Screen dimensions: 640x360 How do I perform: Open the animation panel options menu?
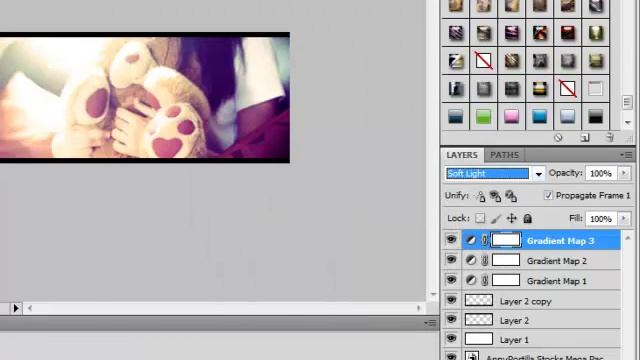click(x=430, y=323)
